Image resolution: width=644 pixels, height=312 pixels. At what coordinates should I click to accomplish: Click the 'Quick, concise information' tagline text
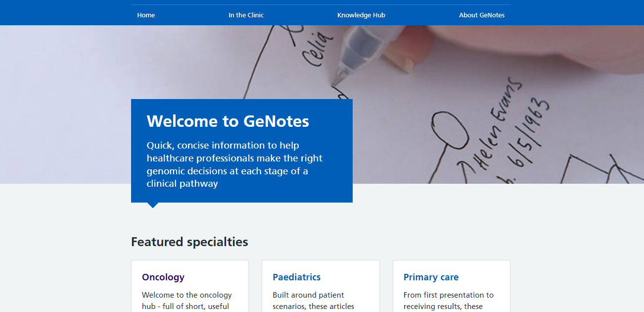point(234,164)
